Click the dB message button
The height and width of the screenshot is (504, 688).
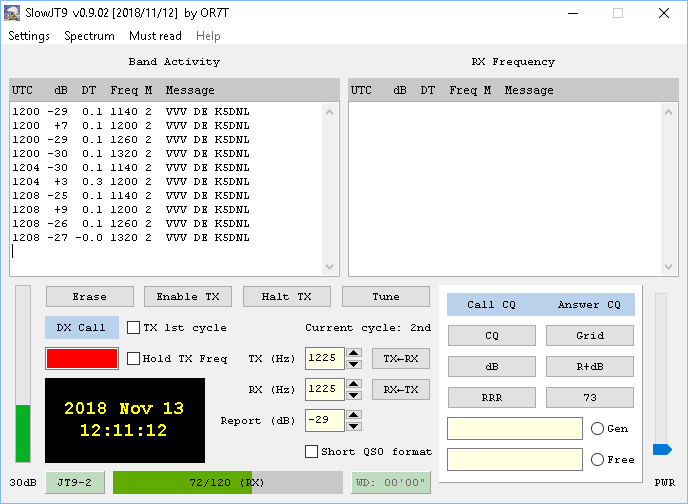(492, 366)
